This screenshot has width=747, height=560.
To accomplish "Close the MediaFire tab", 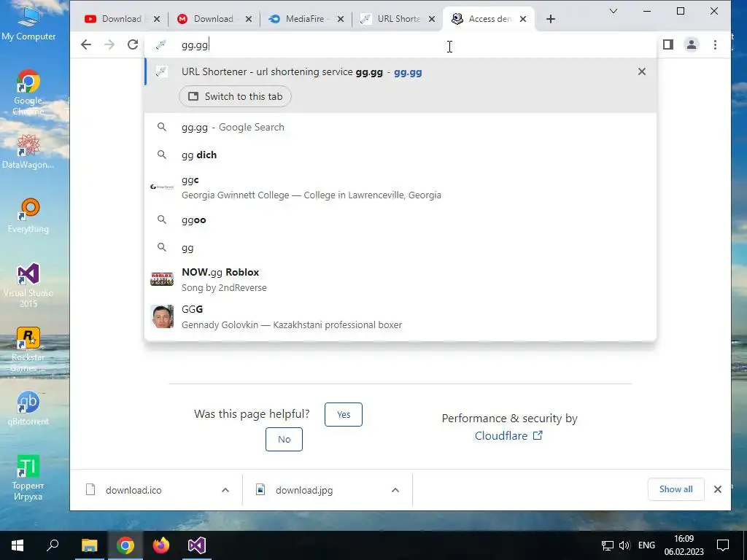I will (341, 19).
